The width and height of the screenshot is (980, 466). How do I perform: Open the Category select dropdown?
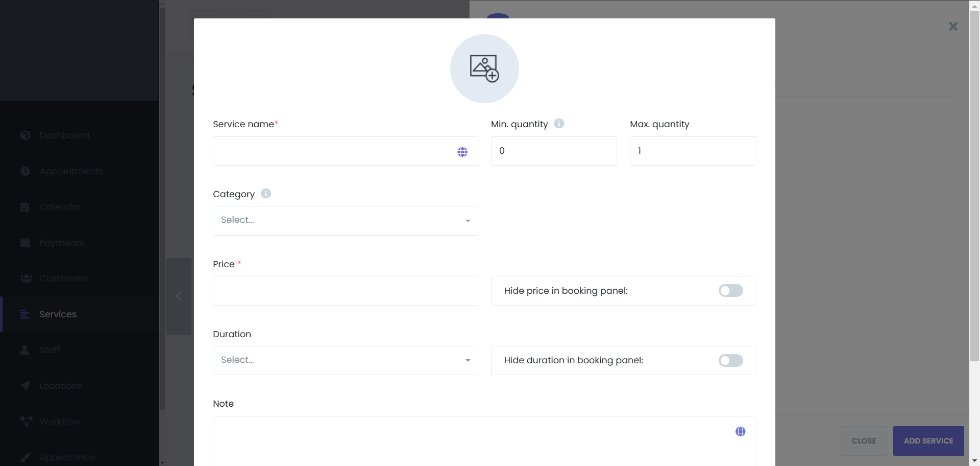point(345,221)
